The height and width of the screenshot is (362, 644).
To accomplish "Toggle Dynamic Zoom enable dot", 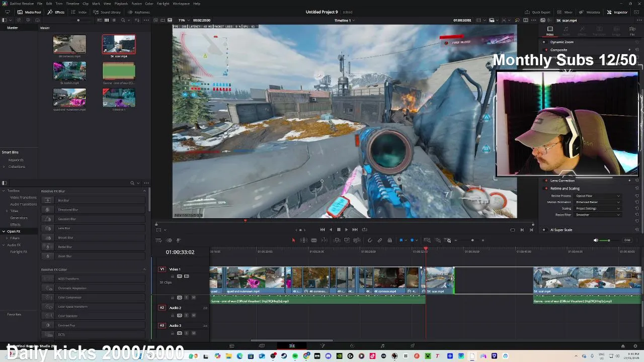I will [x=545, y=42].
